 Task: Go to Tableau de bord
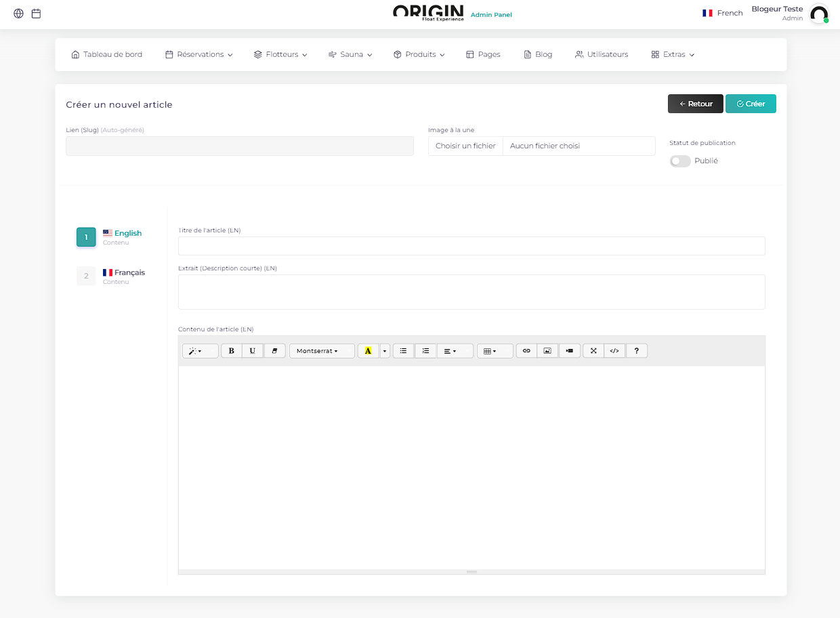107,54
